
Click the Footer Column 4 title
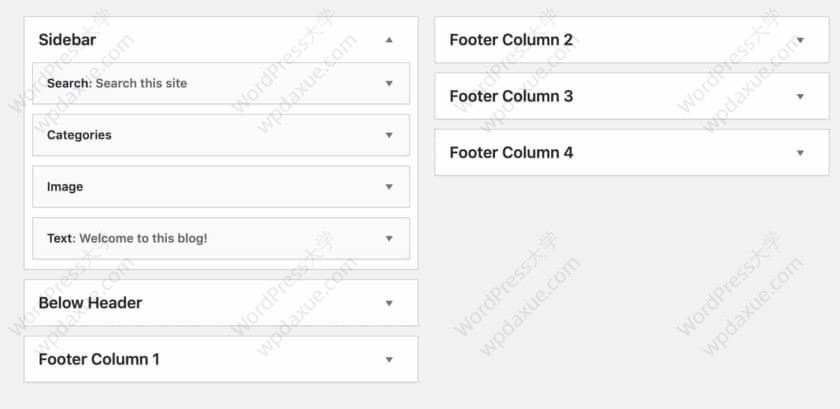point(511,153)
